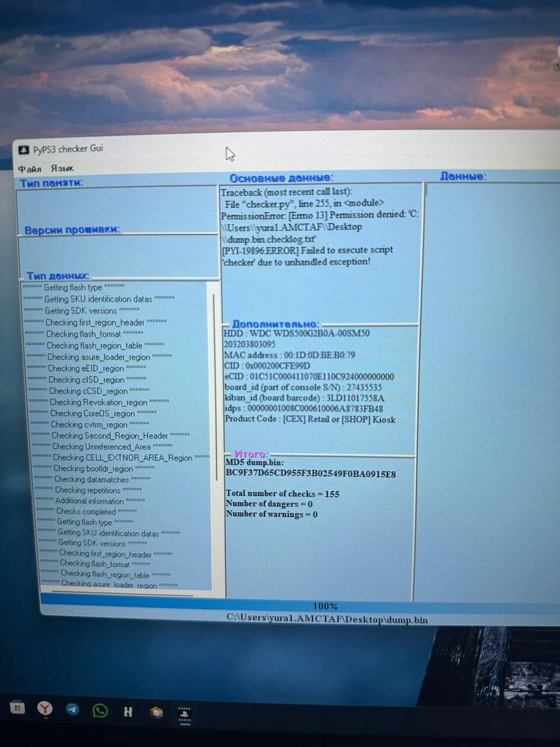Click the colorful hexagon taskbar icon
This screenshot has width=560, height=747.
point(156,712)
